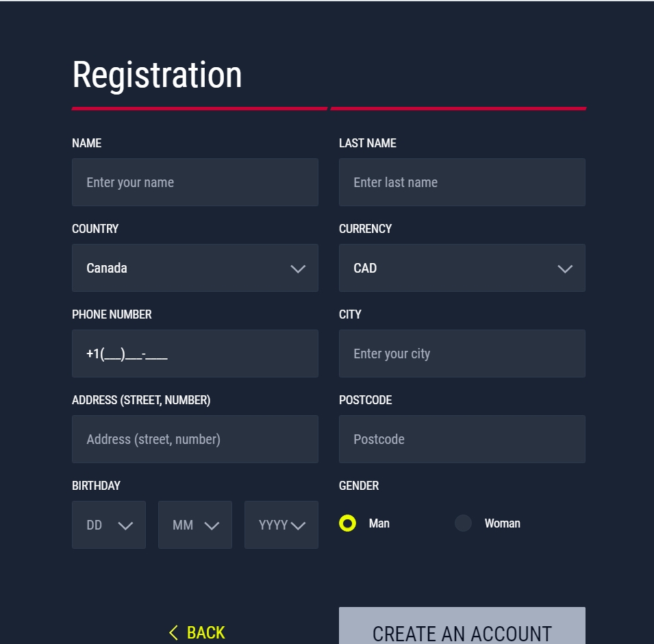Open the birthday month MM dropdown

(194, 525)
